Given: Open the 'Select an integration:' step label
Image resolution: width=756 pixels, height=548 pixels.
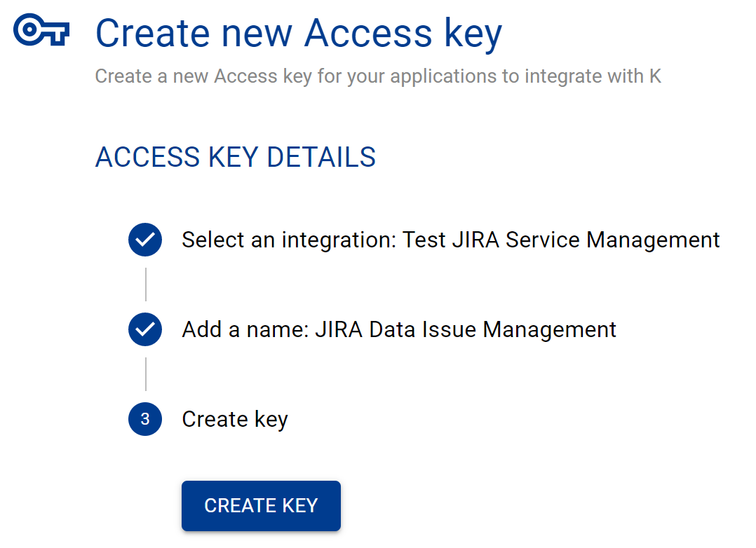Looking at the screenshot, I should [x=289, y=240].
